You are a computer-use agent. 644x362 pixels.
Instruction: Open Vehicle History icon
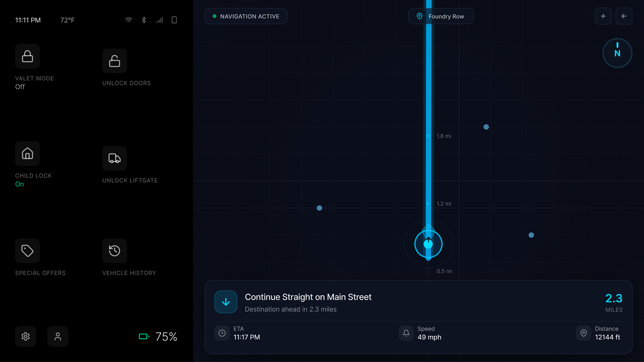coord(114,251)
